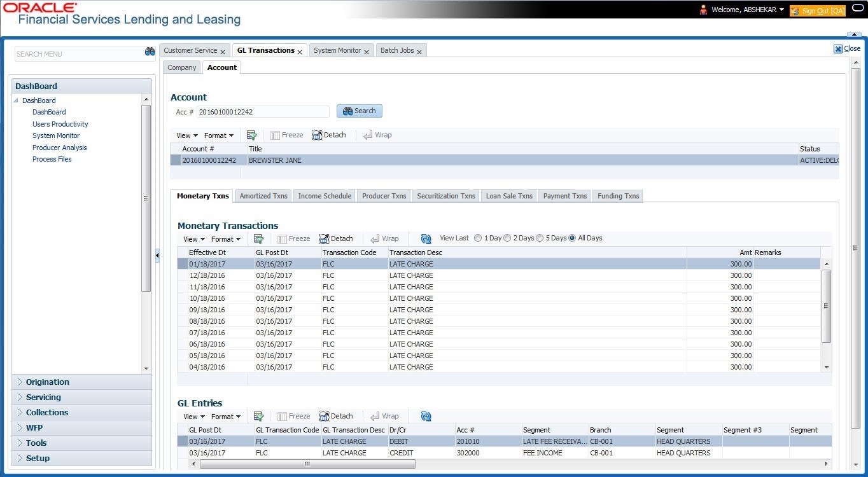Viewport: 868px width, 477px height.
Task: Refresh the Monetary Transactions table
Action: tap(426, 238)
